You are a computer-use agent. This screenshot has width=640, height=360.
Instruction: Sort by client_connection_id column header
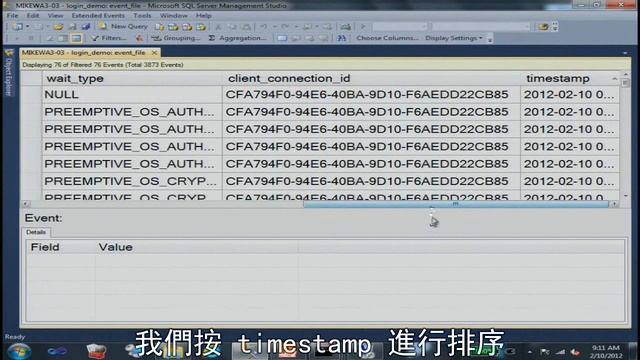pos(371,78)
